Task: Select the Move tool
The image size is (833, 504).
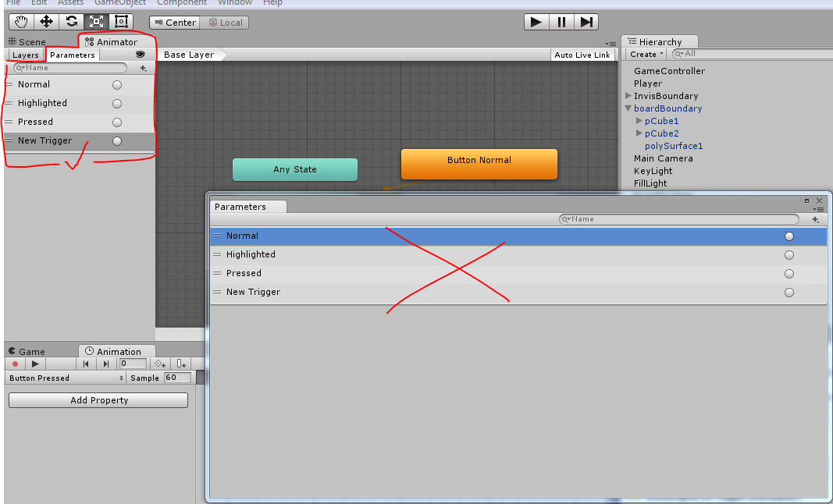Action: (x=46, y=22)
